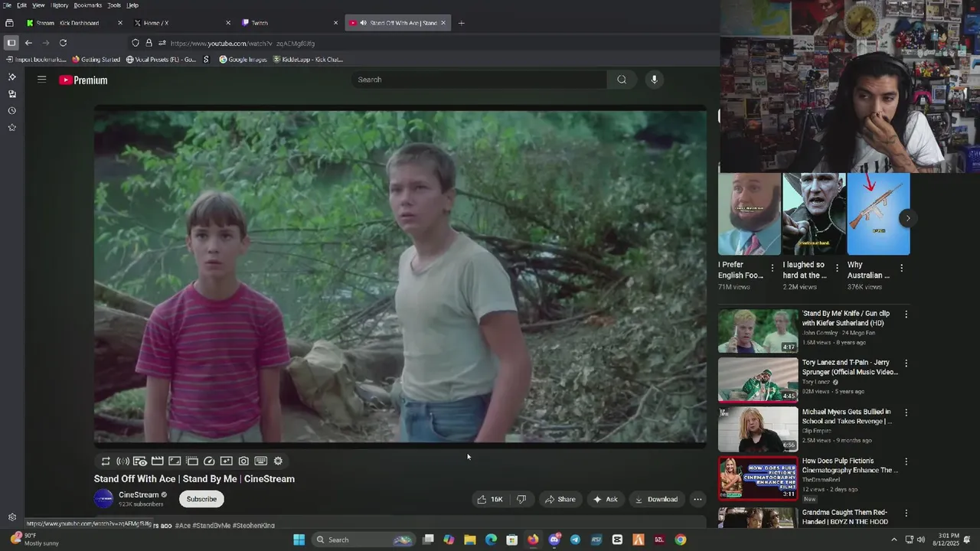This screenshot has height=551, width=980.
Task: Go back to the previous page
Action: (x=28, y=43)
